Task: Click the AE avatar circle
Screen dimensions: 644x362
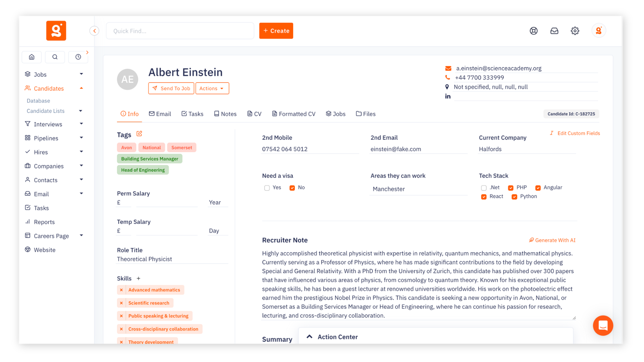Action: (127, 79)
